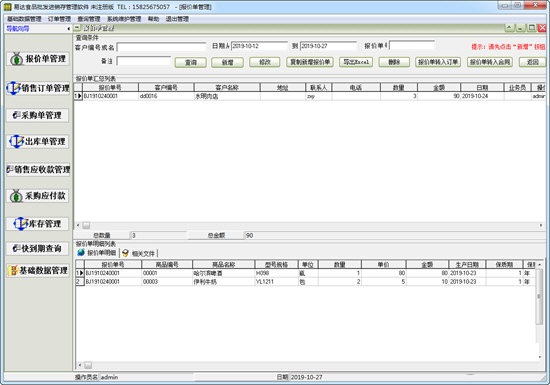Open the 系统维护管理 menu
The width and height of the screenshot is (550, 385).
(124, 19)
